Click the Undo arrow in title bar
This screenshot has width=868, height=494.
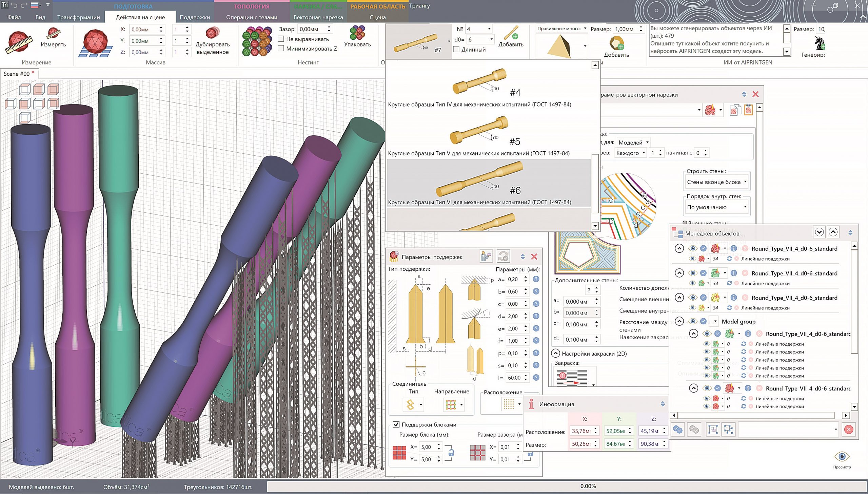point(14,5)
